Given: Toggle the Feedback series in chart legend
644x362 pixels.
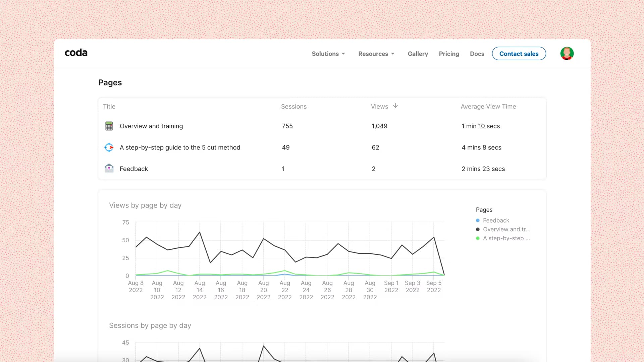Looking at the screenshot, I should pyautogui.click(x=496, y=221).
